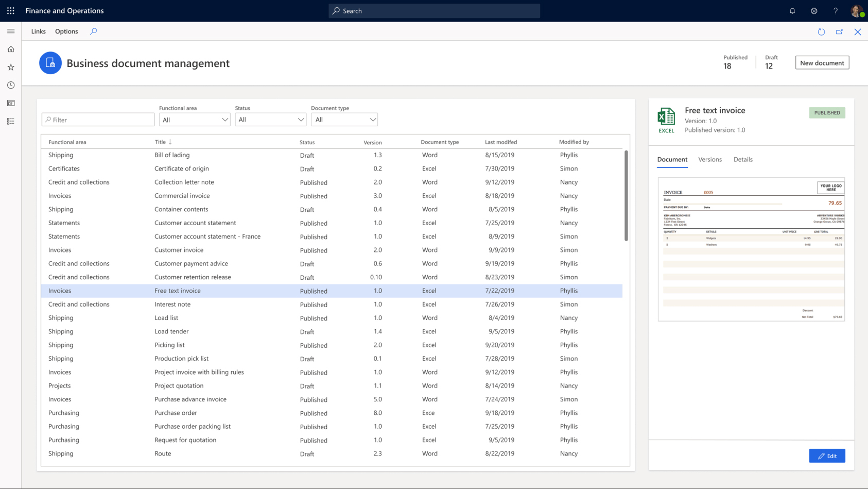Viewport: 868px width, 489px height.
Task: Open page in new window icon
Action: tap(839, 32)
